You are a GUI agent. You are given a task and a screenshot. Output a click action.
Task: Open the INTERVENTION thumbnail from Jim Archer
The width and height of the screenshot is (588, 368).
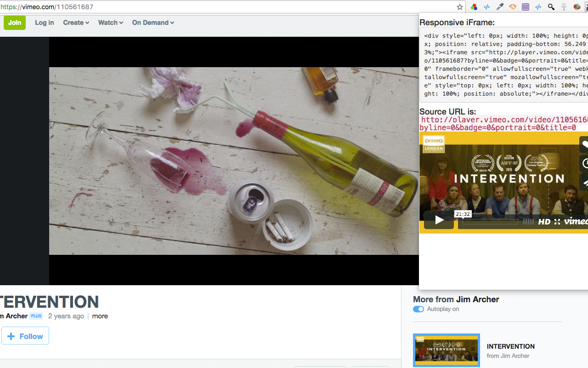(x=446, y=350)
